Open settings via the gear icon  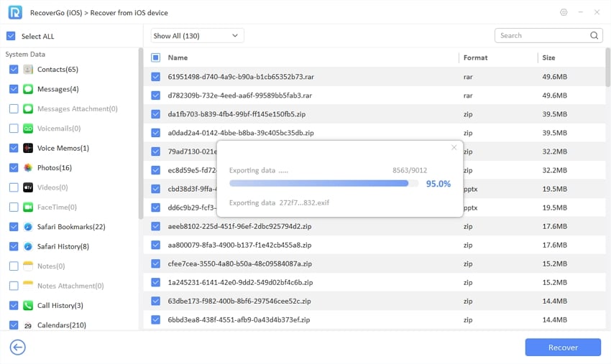(x=563, y=13)
